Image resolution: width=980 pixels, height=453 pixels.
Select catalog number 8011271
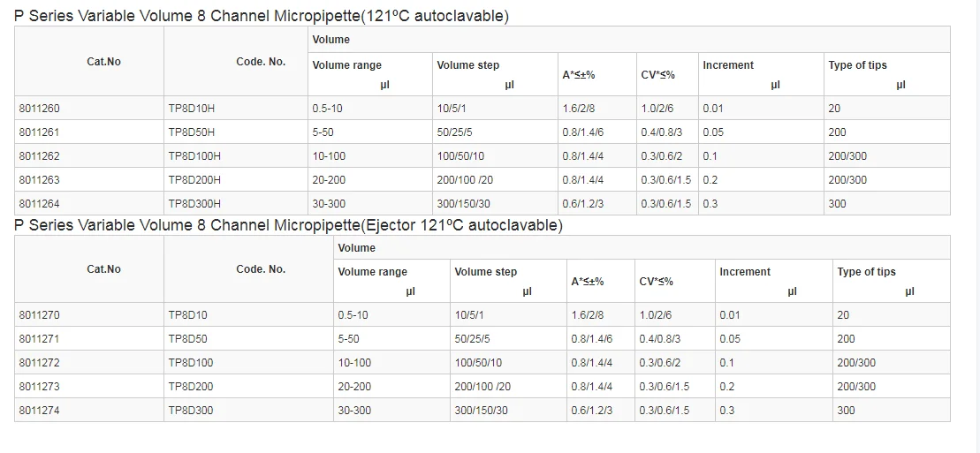pyautogui.click(x=39, y=339)
